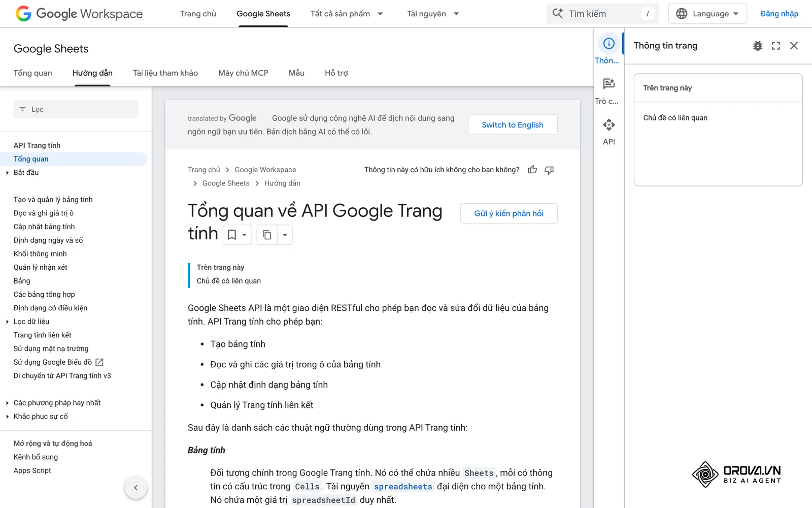
Task: Click Switch to English button
Action: click(513, 125)
